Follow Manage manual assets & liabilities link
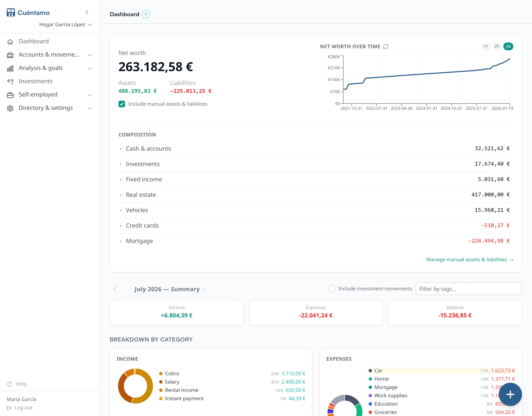 tap(469, 259)
